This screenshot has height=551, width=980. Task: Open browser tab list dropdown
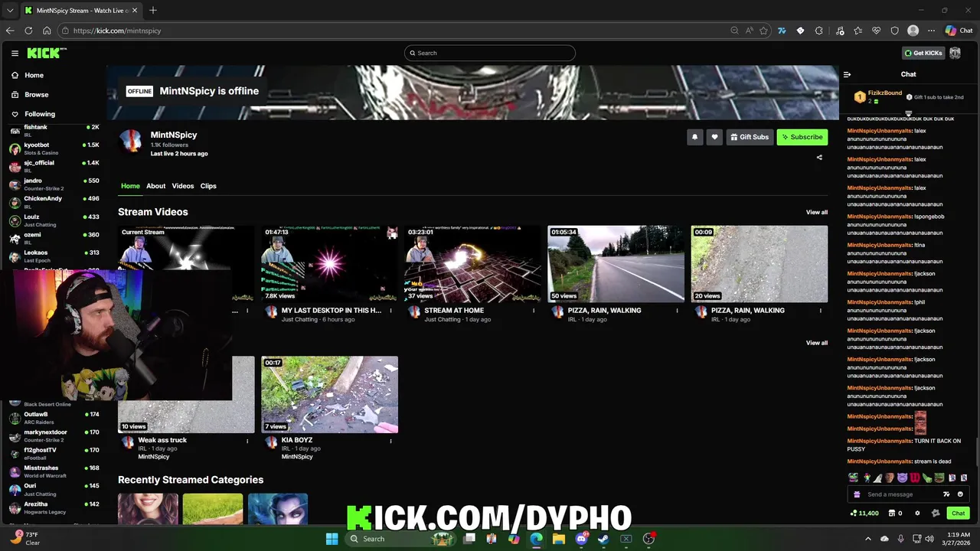click(x=10, y=10)
